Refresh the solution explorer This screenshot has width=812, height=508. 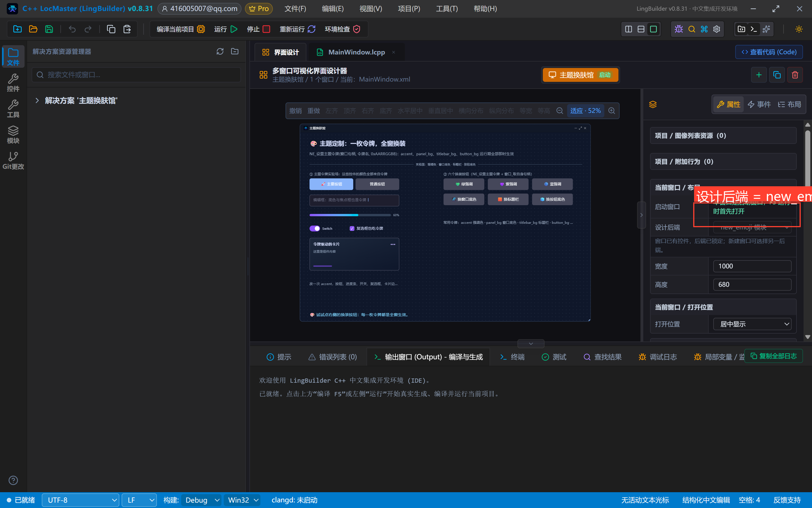point(220,51)
